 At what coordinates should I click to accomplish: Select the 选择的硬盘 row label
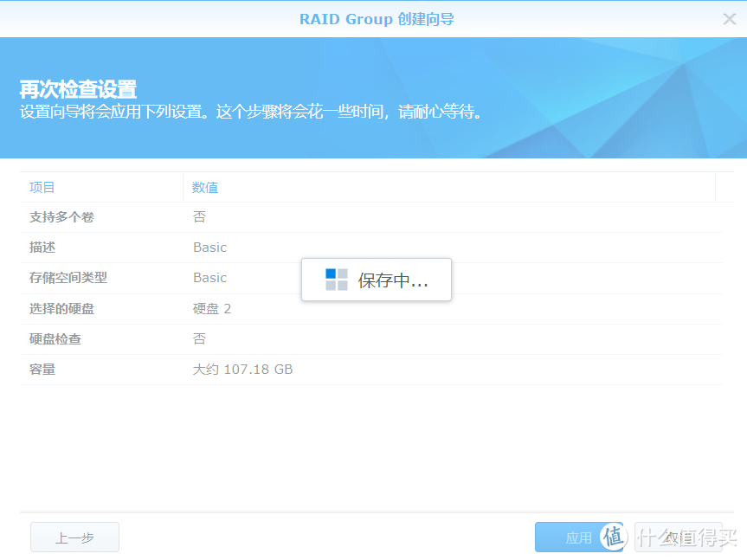pyautogui.click(x=61, y=309)
